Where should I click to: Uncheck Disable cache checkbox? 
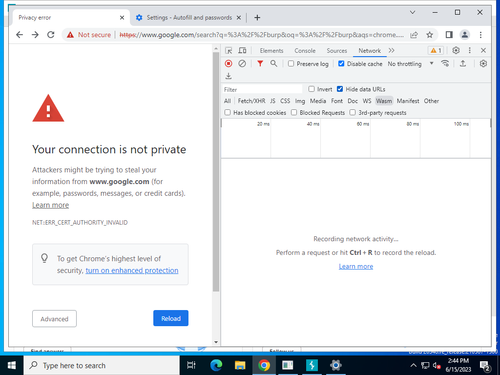[341, 63]
